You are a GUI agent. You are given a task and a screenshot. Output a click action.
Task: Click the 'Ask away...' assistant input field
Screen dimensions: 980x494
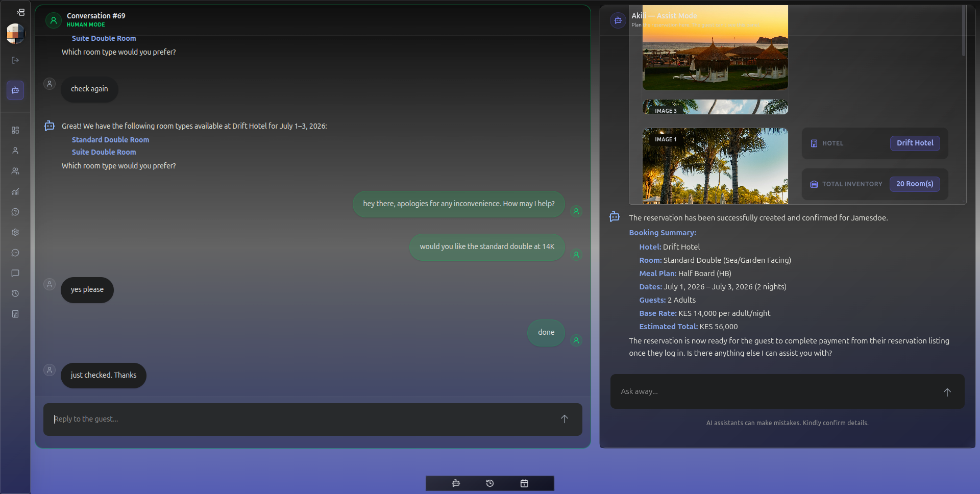tap(776, 391)
